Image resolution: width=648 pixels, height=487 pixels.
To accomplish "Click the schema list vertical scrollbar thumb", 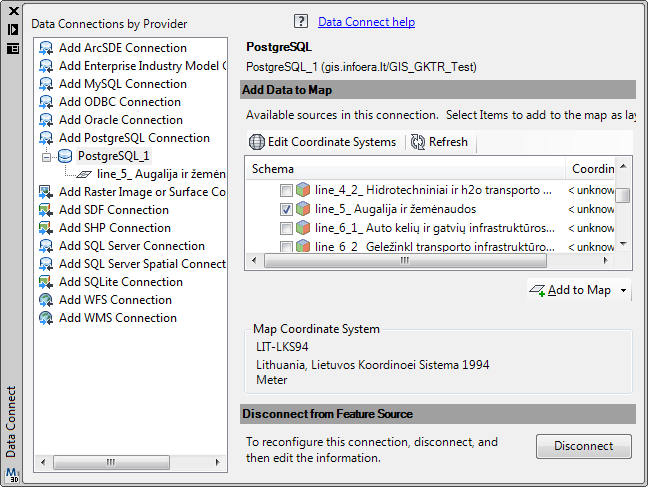I will pos(623,195).
